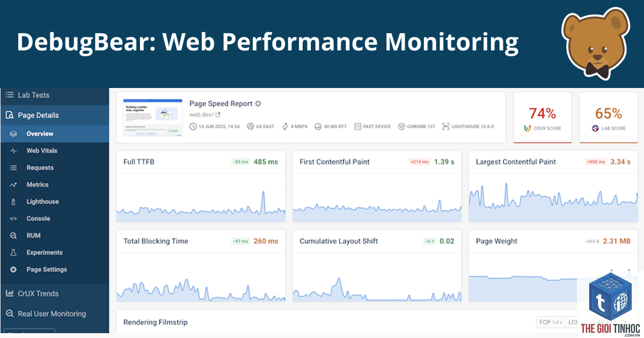The width and height of the screenshot is (644, 338).
Task: Click the Rendering Filmstrip heading
Action: coord(156,322)
